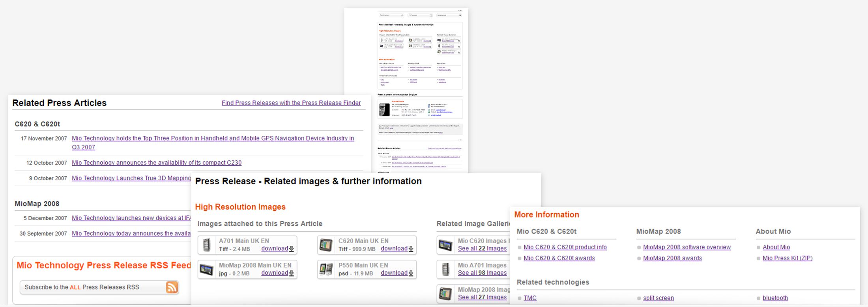This screenshot has height=307, width=868.
Task: Open the bluetooth technology link
Action: point(775,298)
